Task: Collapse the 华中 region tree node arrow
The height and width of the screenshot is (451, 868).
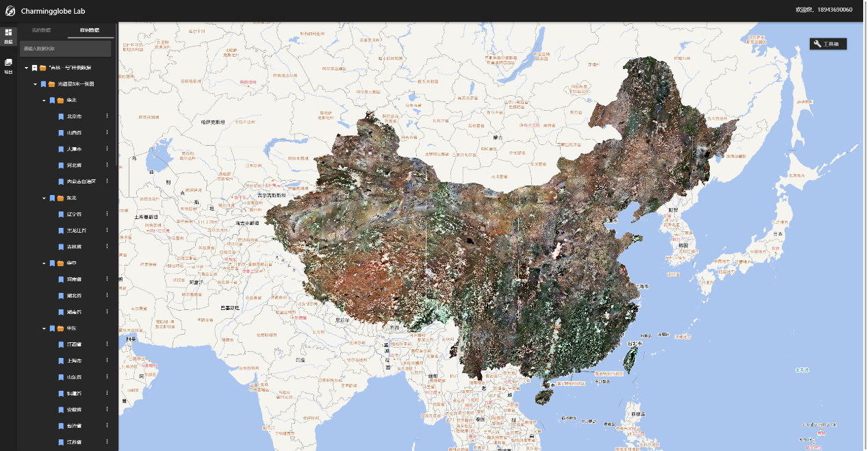Action: [x=44, y=263]
